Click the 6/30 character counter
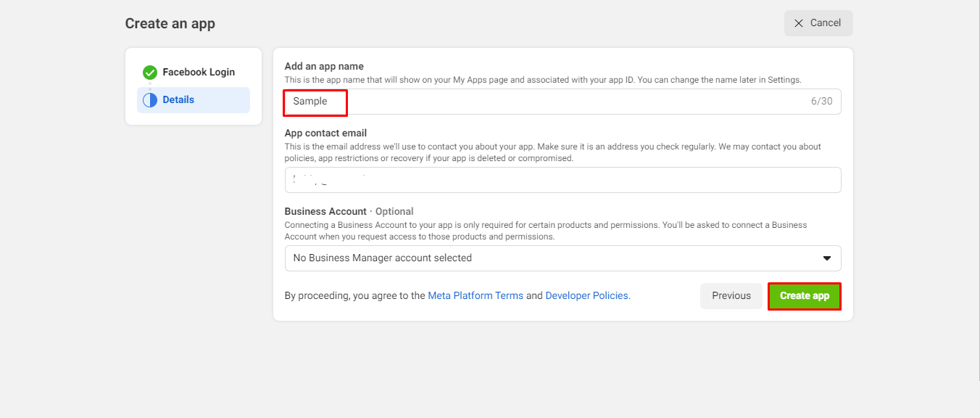980x418 pixels. click(822, 102)
